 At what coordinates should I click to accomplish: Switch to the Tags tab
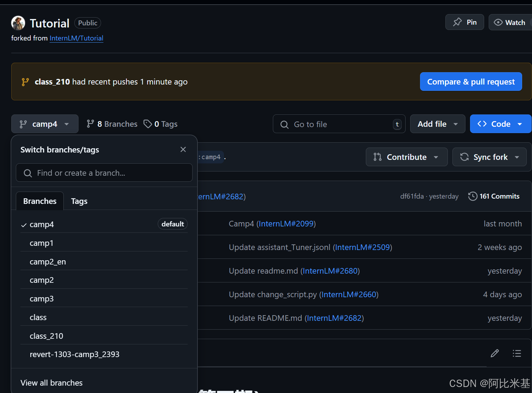pos(79,201)
